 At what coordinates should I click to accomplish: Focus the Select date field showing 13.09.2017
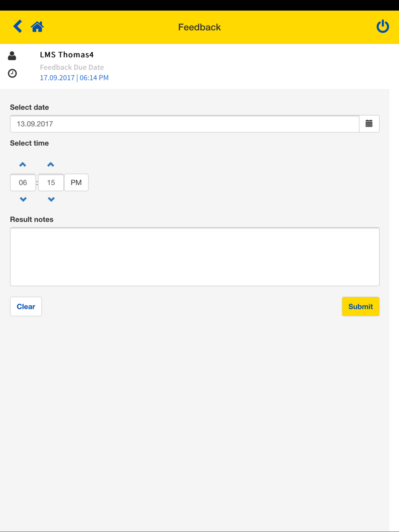pyautogui.click(x=185, y=124)
